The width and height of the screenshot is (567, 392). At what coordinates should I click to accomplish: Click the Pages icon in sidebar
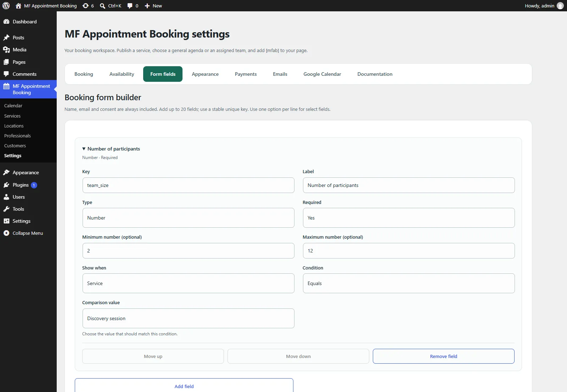point(6,62)
